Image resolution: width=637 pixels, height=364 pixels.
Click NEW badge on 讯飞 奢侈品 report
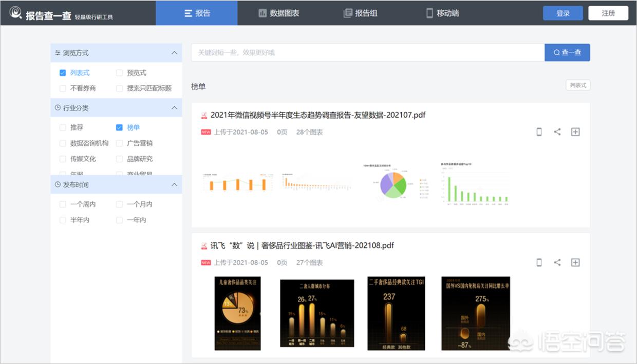coord(205,262)
